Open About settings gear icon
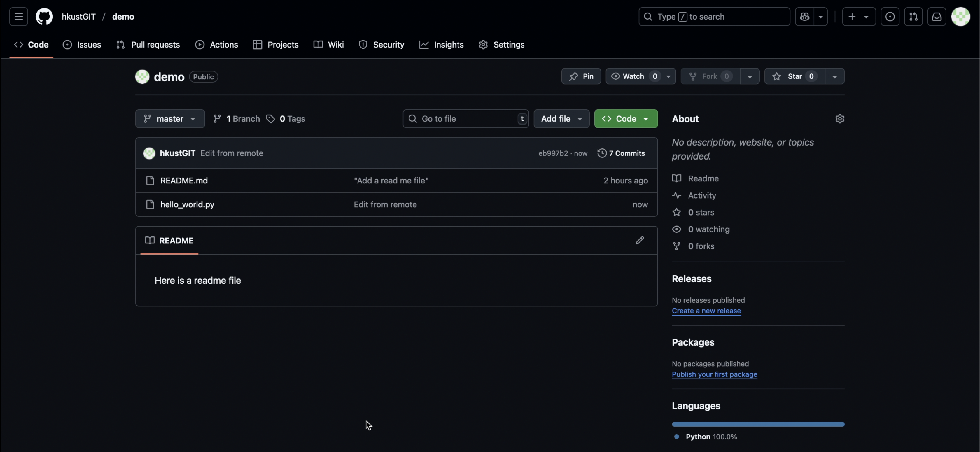This screenshot has height=452, width=980. pos(840,119)
